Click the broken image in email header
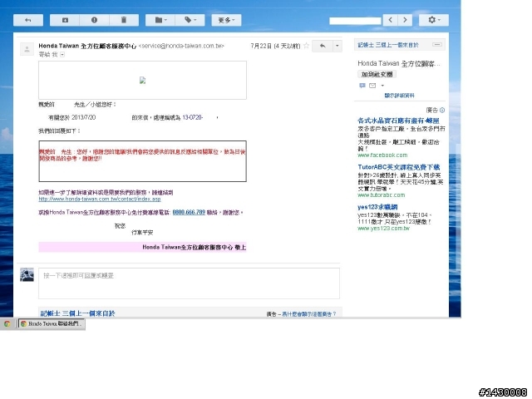The image size is (532, 399). (x=142, y=80)
